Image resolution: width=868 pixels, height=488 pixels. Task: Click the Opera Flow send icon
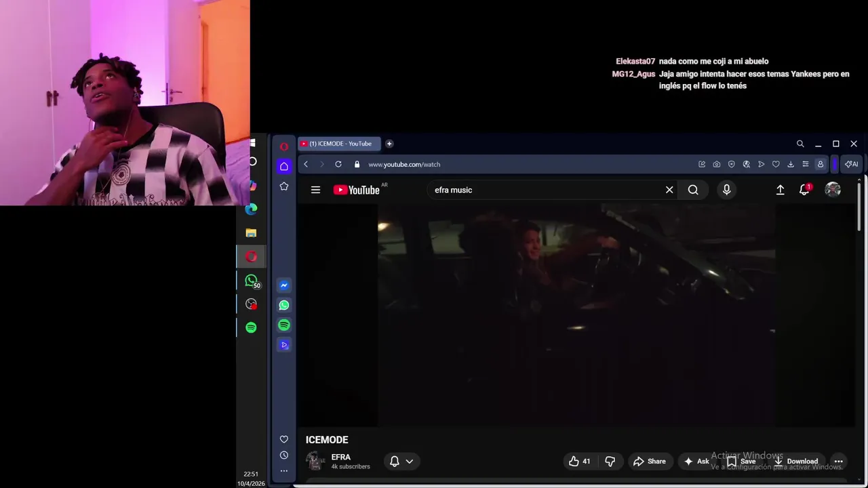click(761, 164)
